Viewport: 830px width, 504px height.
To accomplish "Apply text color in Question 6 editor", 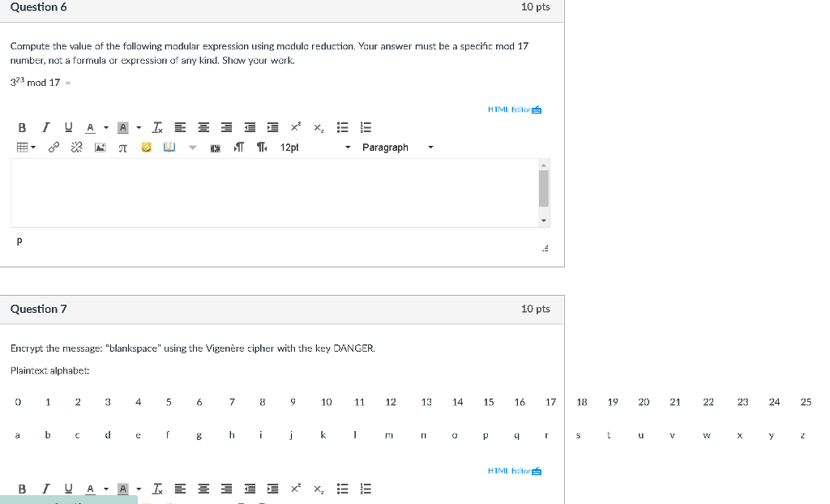I will point(91,127).
